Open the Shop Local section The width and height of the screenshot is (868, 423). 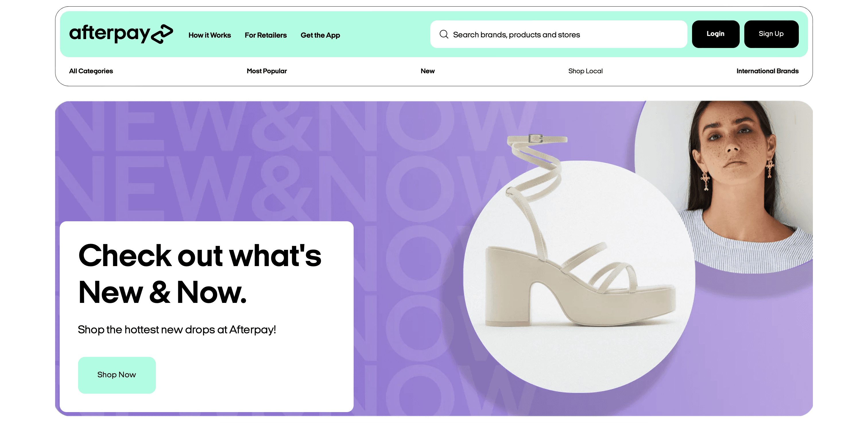point(585,71)
